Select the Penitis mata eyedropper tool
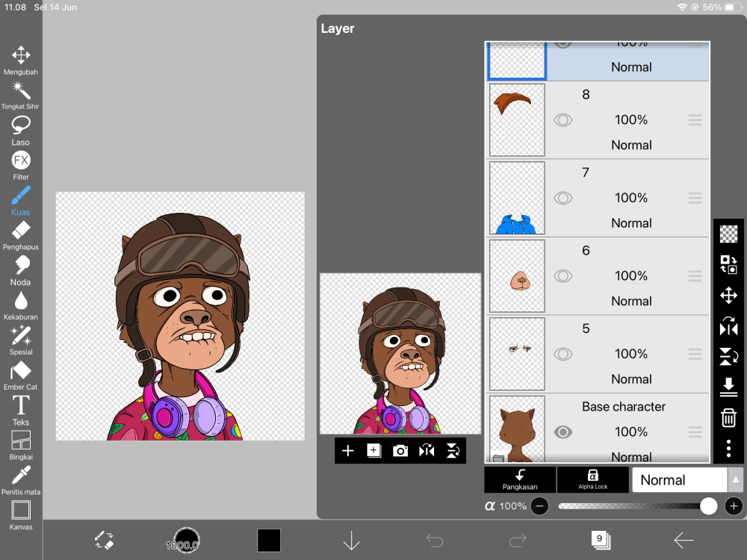The height and width of the screenshot is (560, 747). click(x=20, y=480)
